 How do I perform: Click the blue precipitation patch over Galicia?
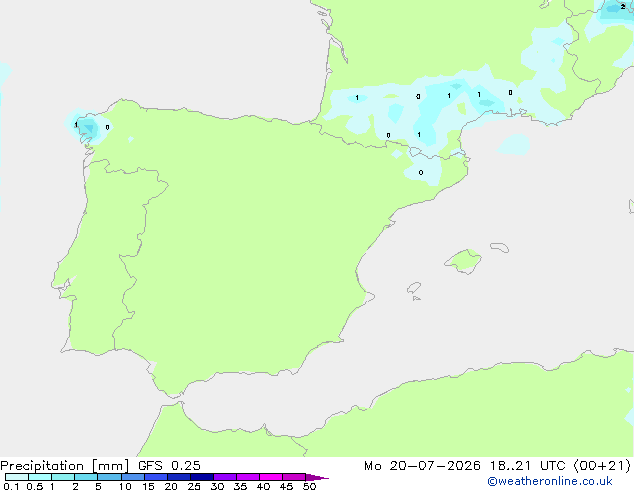pyautogui.click(x=87, y=127)
